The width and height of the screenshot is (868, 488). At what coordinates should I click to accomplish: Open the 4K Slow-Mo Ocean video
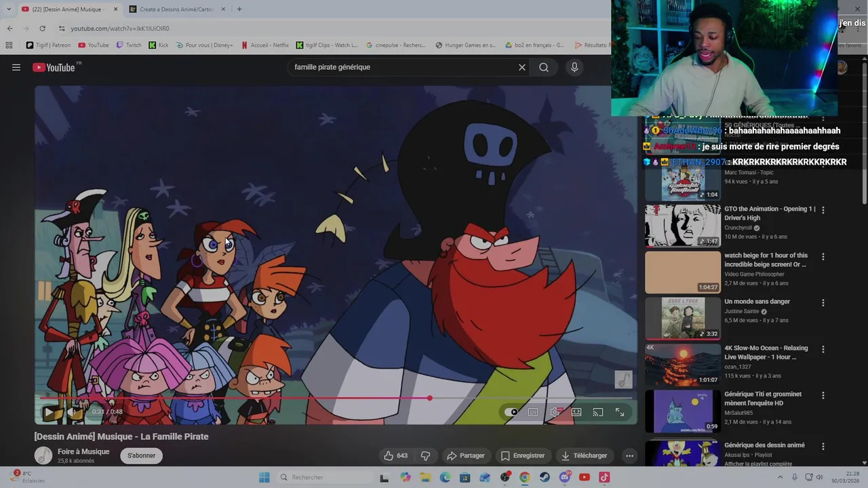coord(766,352)
